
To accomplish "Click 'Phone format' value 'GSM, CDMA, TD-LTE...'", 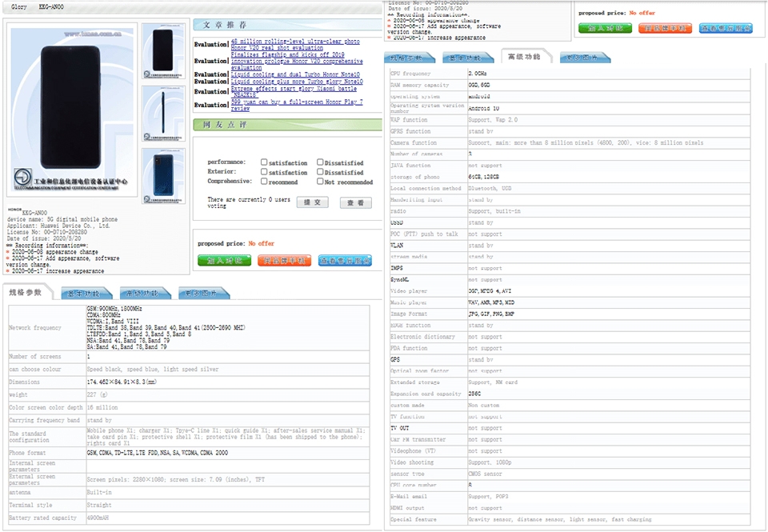I will 158,453.
